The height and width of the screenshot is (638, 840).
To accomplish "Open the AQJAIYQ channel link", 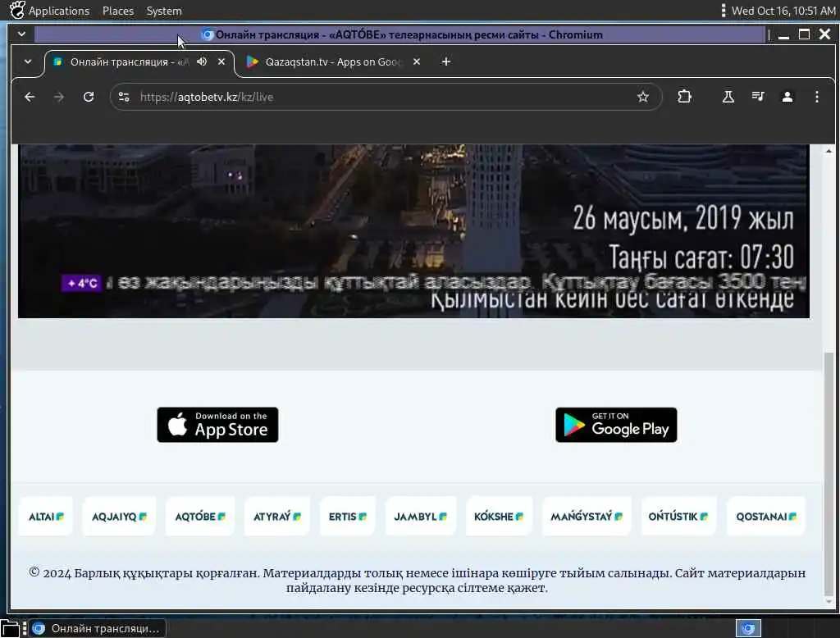I will (119, 517).
